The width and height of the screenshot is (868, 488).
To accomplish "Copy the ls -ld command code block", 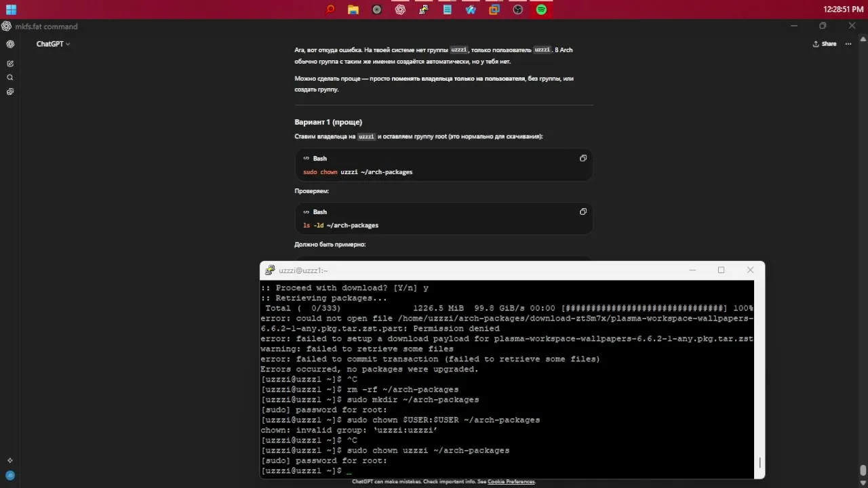I will click(x=583, y=211).
